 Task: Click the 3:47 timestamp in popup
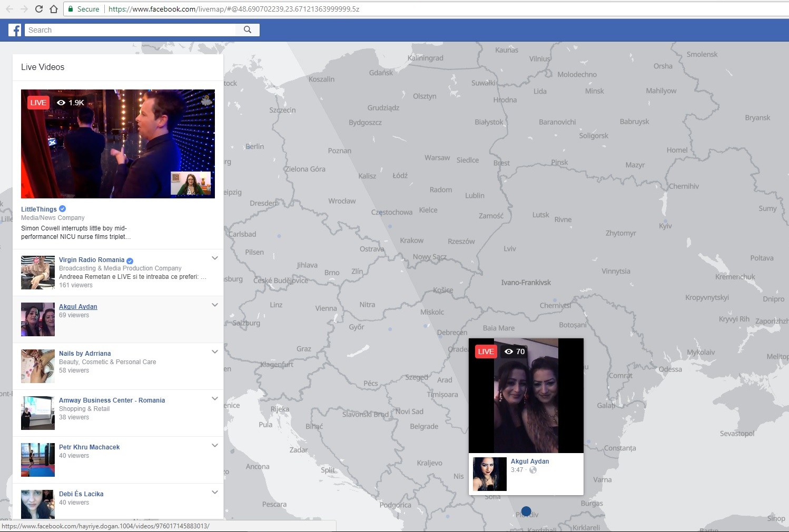click(x=517, y=470)
